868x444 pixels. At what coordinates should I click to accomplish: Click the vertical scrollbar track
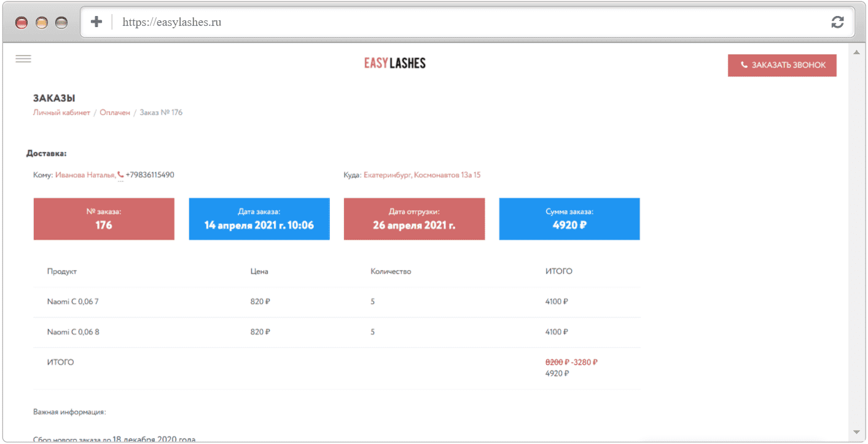[856, 240]
